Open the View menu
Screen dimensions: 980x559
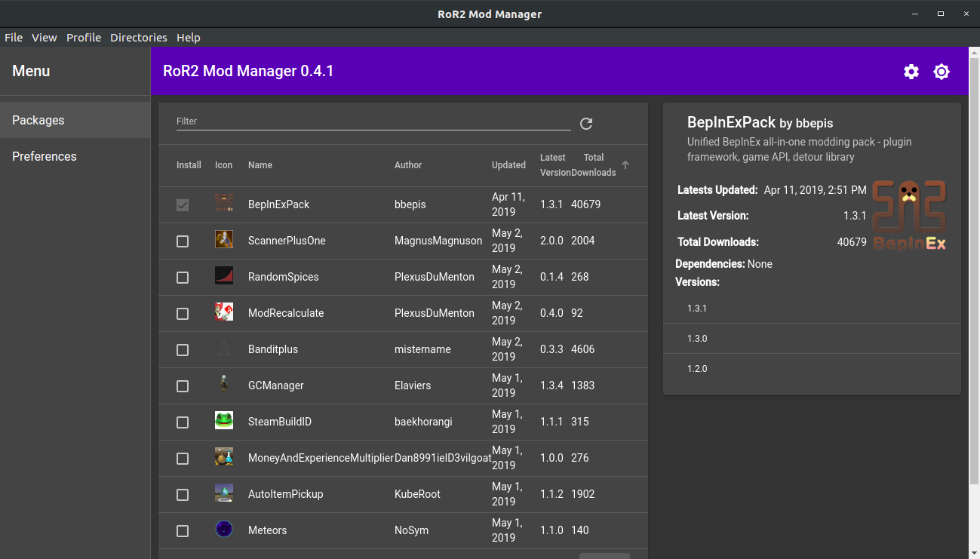pos(45,38)
